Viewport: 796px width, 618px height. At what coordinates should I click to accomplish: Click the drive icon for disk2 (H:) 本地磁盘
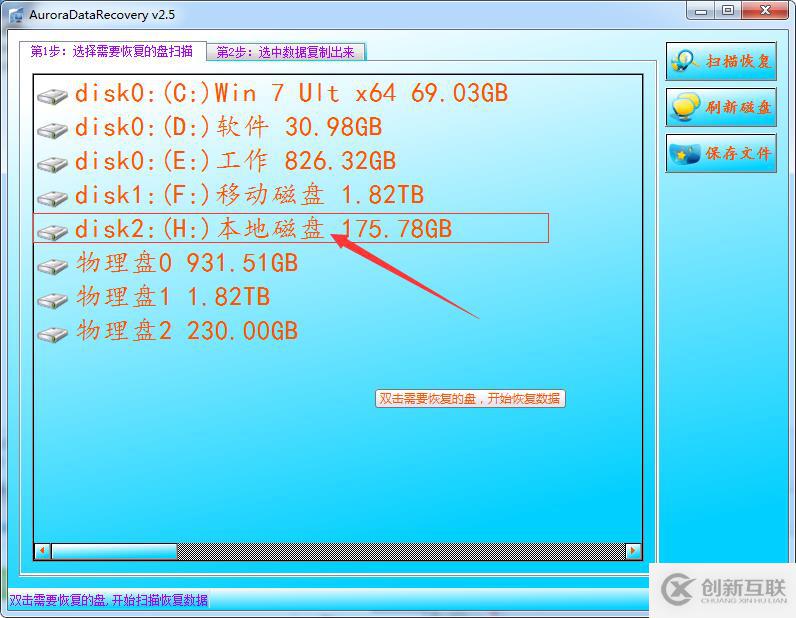pos(52,232)
